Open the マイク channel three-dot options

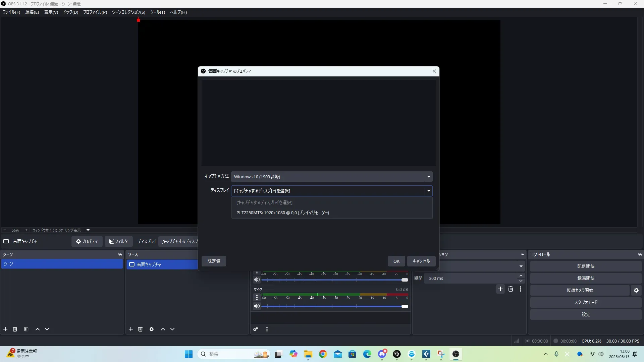(x=257, y=298)
